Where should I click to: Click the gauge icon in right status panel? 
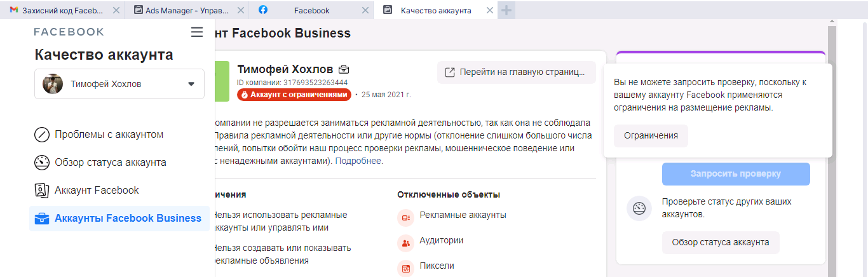[x=639, y=208]
